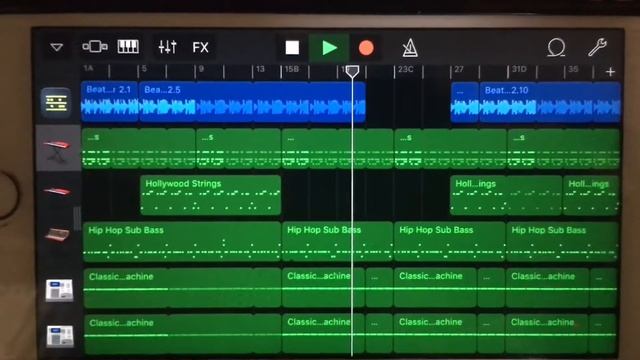Screen dimensions: 640x360
Task: Tap section marker 23C on ruler
Action: pyautogui.click(x=405, y=69)
